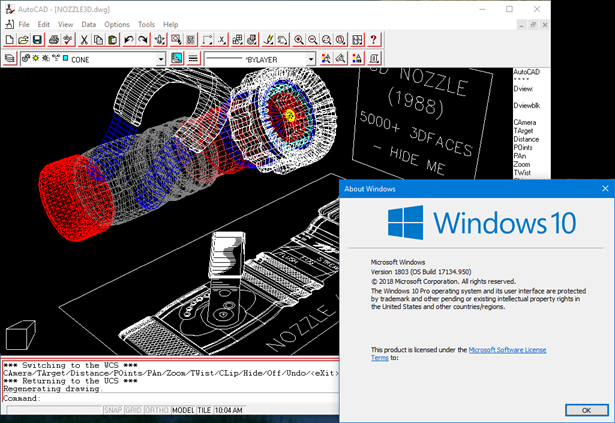Open the Layers dialog icon

[9, 59]
